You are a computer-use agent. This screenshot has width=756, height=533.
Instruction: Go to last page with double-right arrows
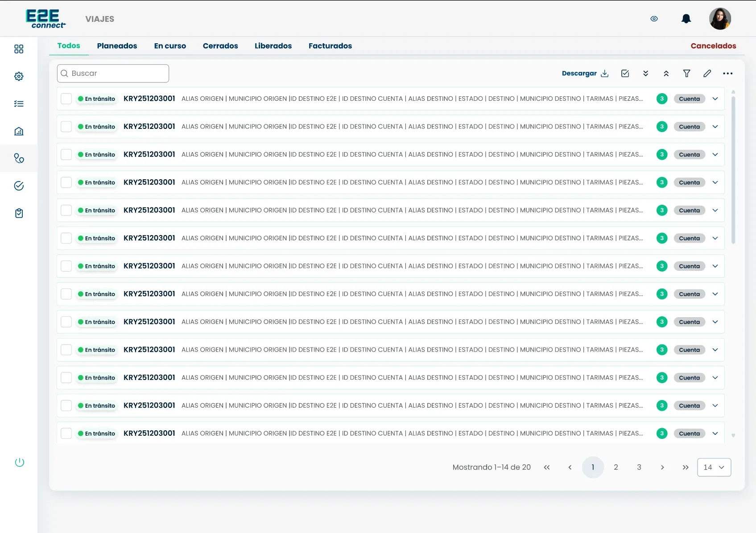click(686, 467)
